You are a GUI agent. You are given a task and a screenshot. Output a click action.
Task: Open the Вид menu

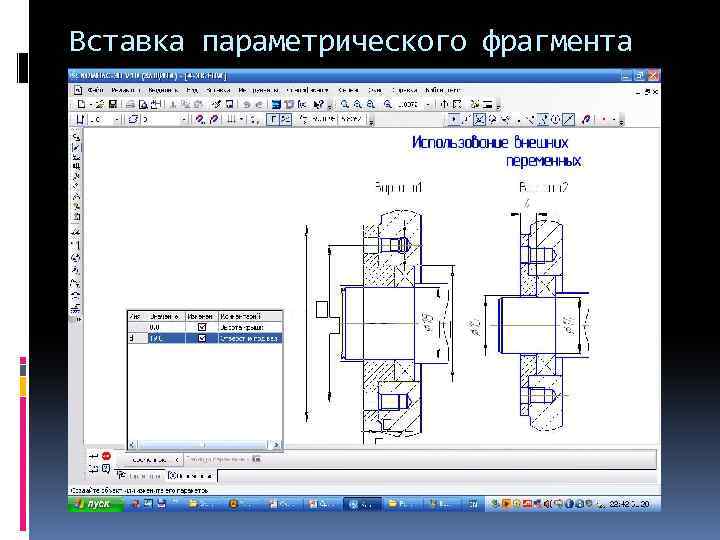click(x=192, y=90)
